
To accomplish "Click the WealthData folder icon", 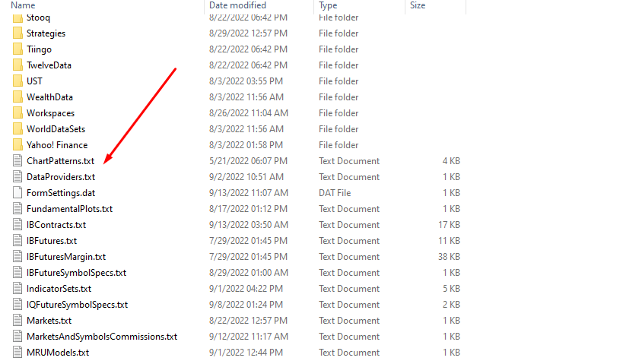I will pos(18,97).
